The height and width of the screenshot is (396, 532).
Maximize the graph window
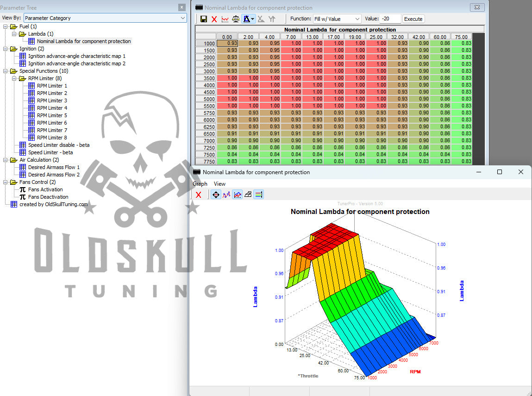(x=500, y=172)
